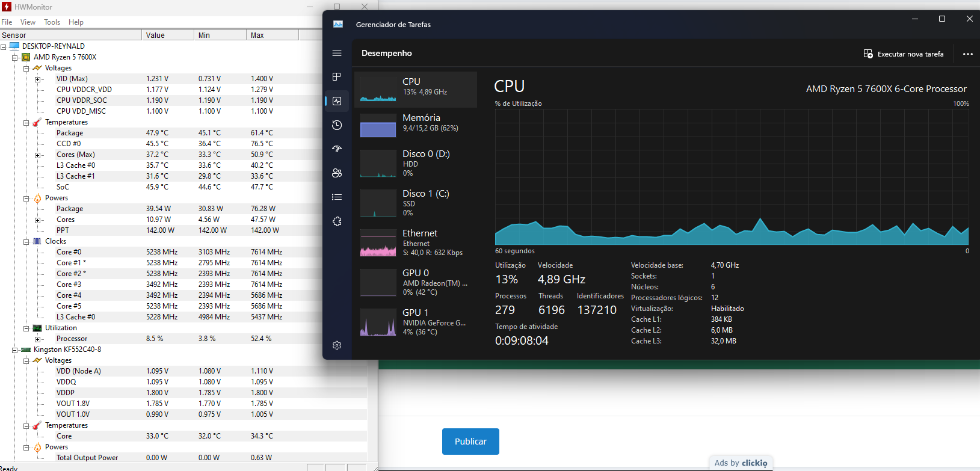
Task: Select Disco 0 (D:) HDD entry
Action: 416,163
